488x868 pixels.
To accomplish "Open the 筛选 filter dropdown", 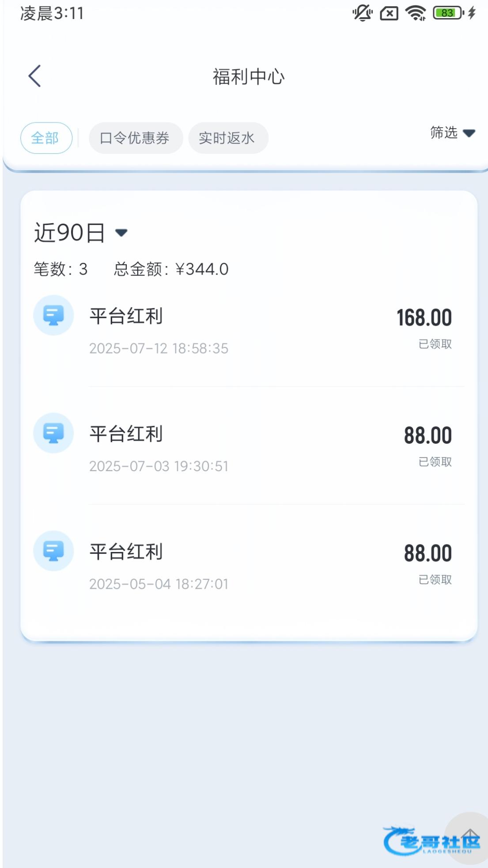I will (x=444, y=133).
